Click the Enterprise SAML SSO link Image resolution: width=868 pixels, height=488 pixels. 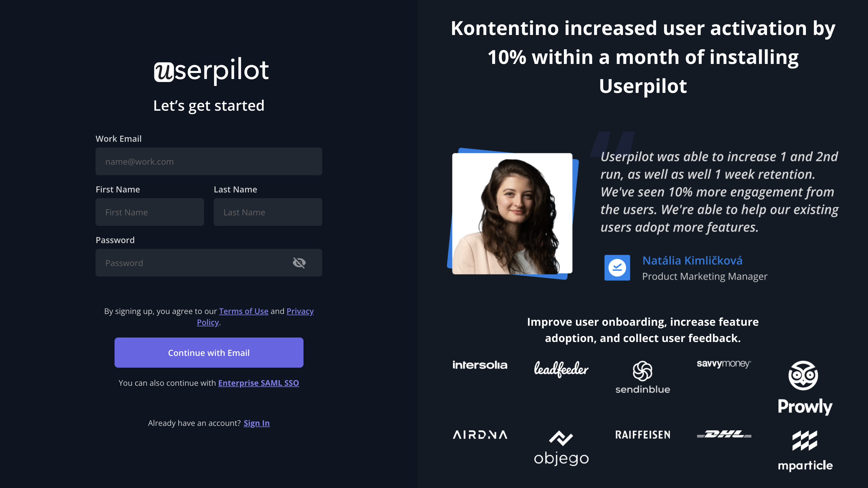click(258, 383)
